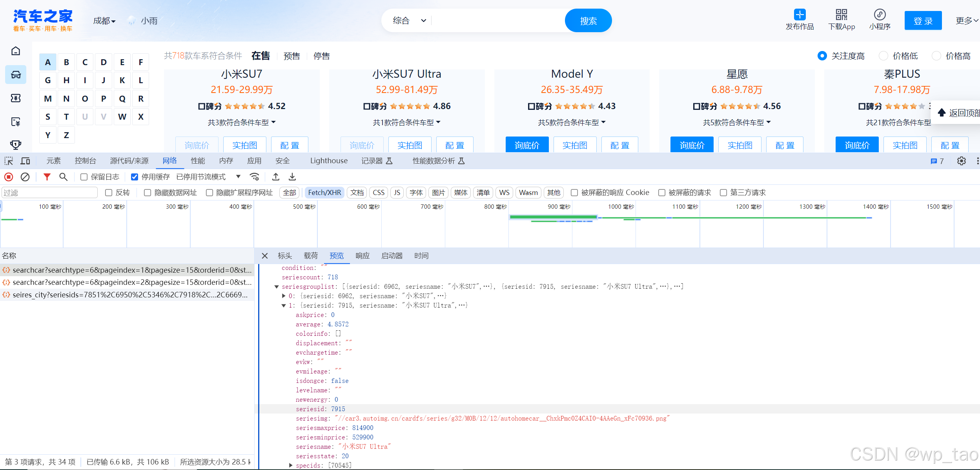Enable the 保留日志 checkbox
Screen dimensions: 980x470
(x=84, y=177)
